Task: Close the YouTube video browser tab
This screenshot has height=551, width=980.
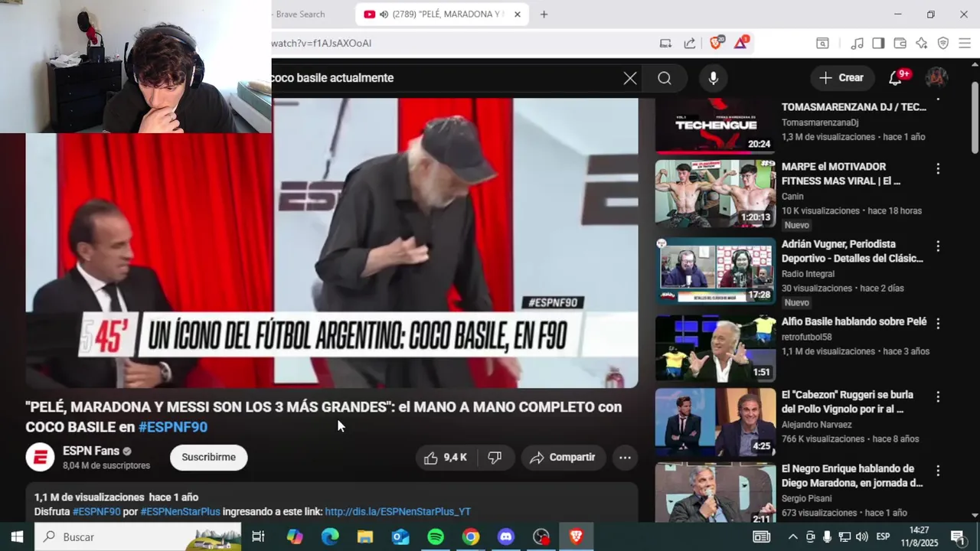Action: (517, 15)
